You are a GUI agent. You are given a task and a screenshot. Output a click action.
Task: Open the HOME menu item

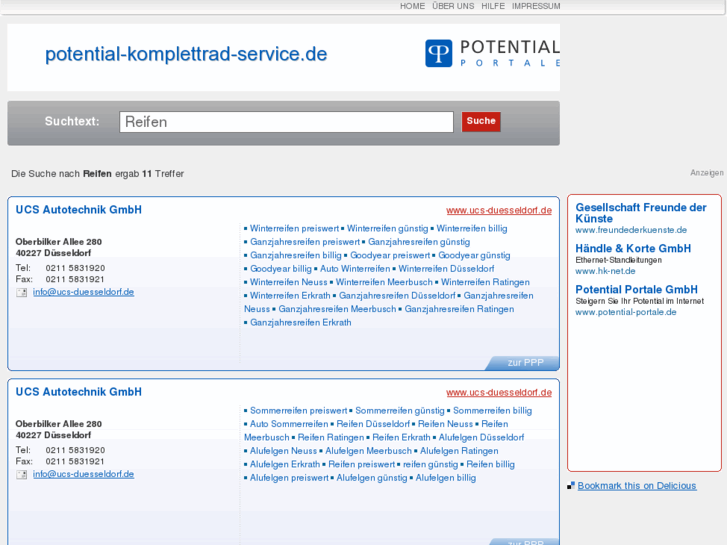click(412, 6)
